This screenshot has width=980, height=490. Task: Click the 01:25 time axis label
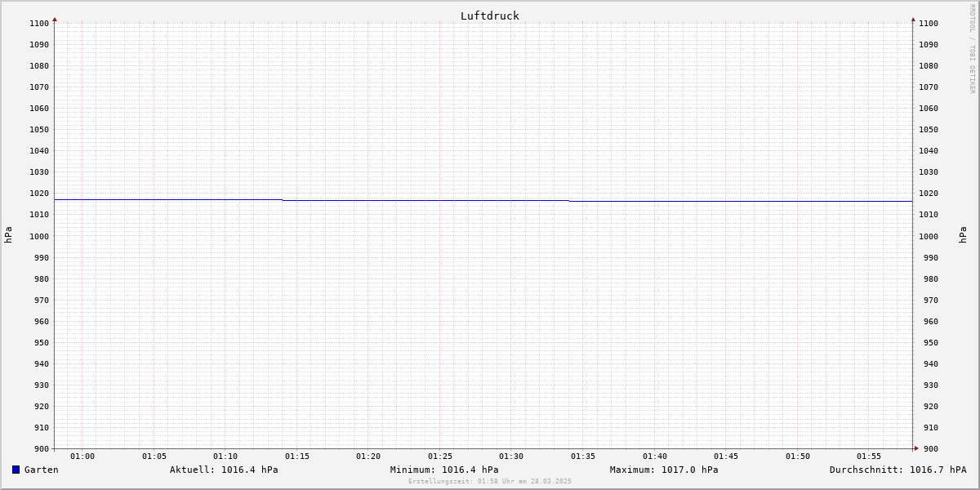[440, 457]
